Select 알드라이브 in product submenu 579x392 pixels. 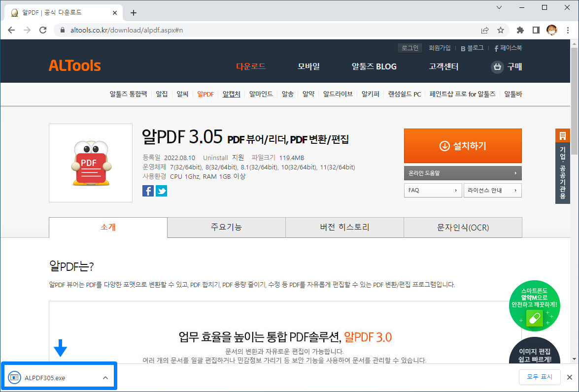click(338, 94)
